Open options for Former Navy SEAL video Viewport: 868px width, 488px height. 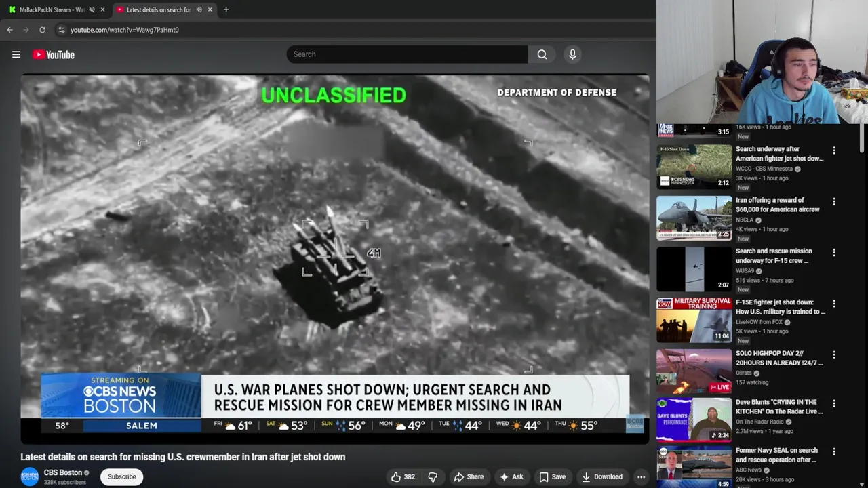[x=834, y=451]
